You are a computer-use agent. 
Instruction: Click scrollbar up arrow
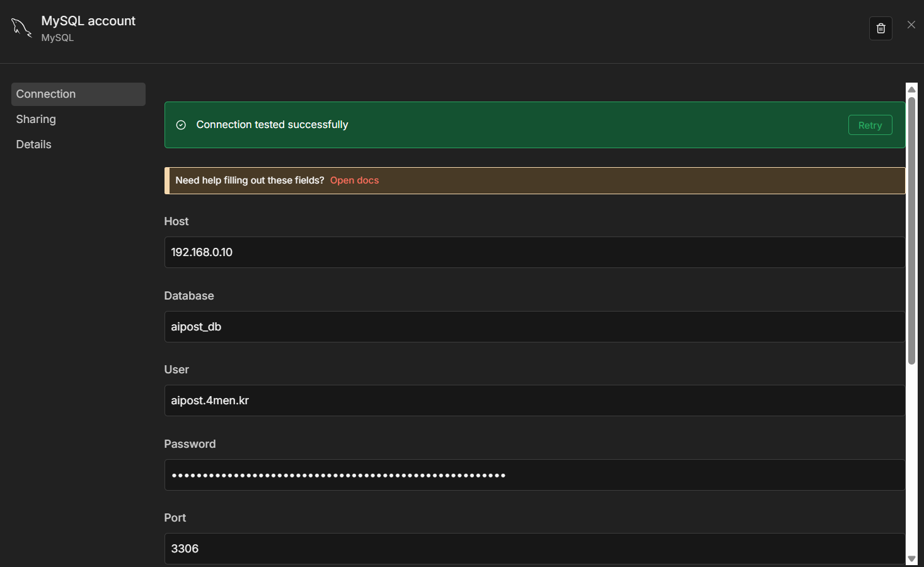(x=911, y=90)
